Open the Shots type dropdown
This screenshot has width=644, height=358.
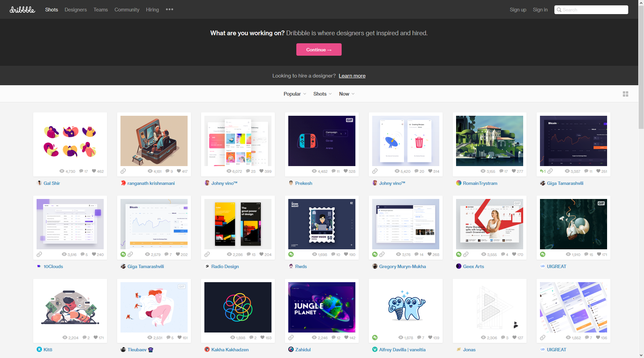coord(322,94)
